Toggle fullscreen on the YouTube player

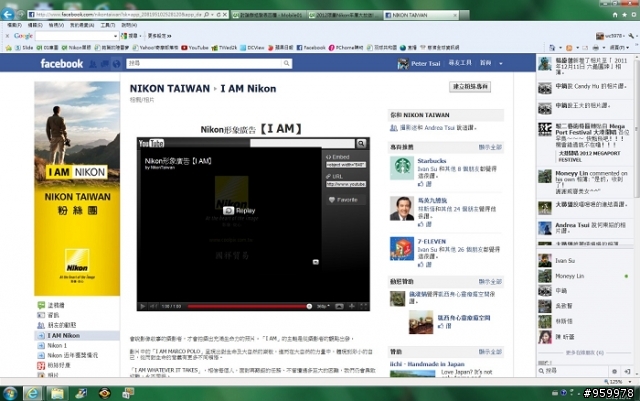(x=363, y=306)
